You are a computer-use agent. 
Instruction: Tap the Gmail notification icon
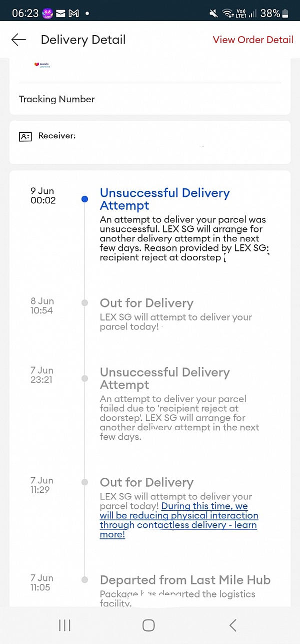pyautogui.click(x=73, y=14)
